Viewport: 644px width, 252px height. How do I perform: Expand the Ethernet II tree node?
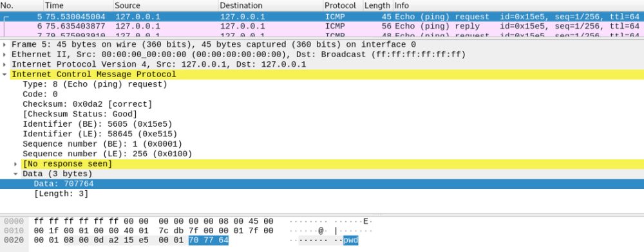tap(4, 55)
